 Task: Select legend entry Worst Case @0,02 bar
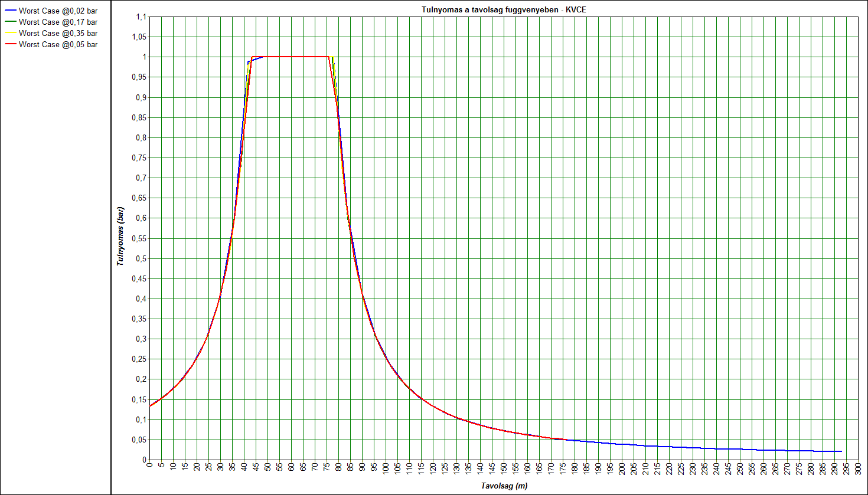(x=51, y=11)
